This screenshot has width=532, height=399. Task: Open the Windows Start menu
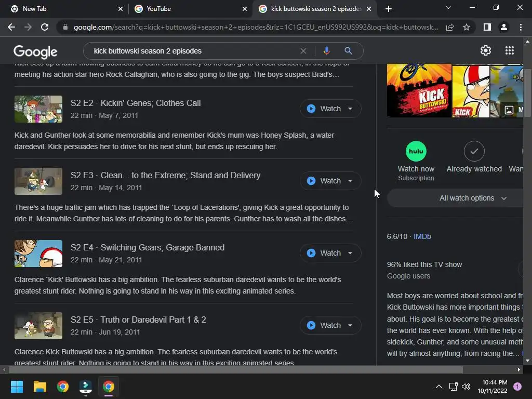[x=17, y=387]
